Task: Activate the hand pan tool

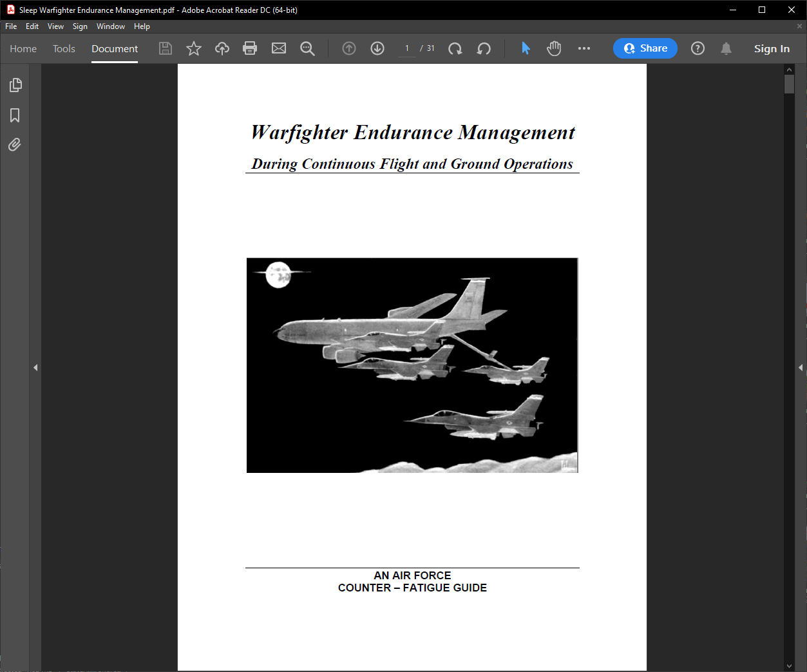Action: tap(554, 48)
